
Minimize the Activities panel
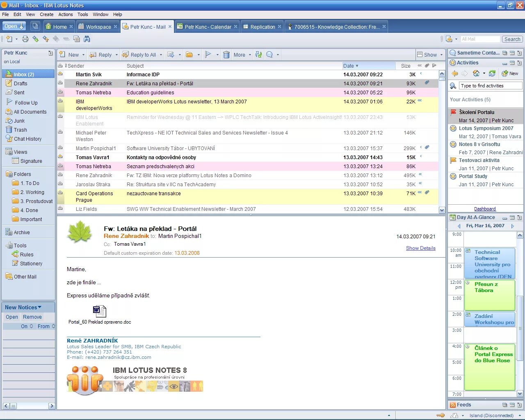tap(504, 63)
